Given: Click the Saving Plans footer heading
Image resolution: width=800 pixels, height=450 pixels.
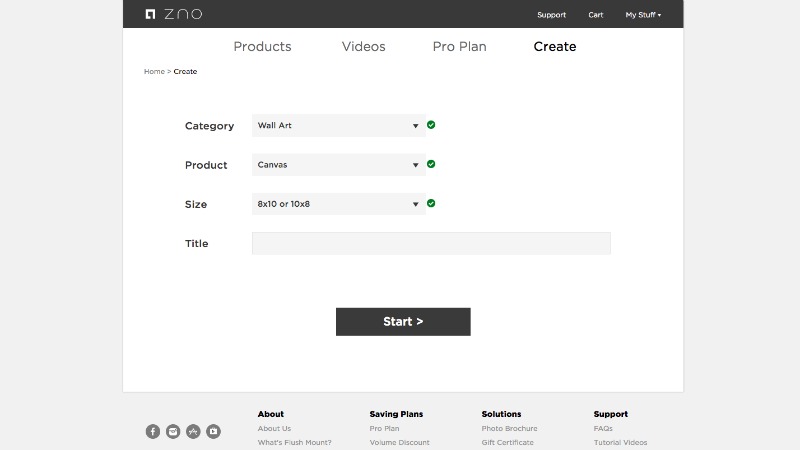Looking at the screenshot, I should 396,414.
